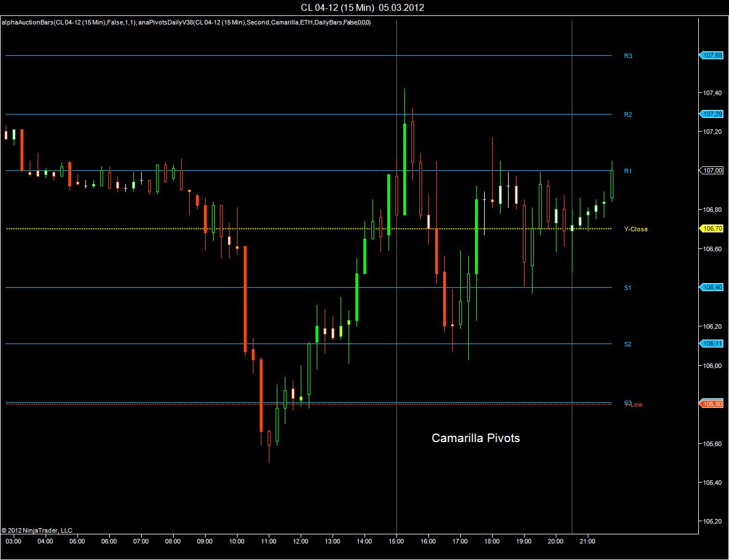
Task: Click the 15:00 time axis label
Action: [396, 541]
